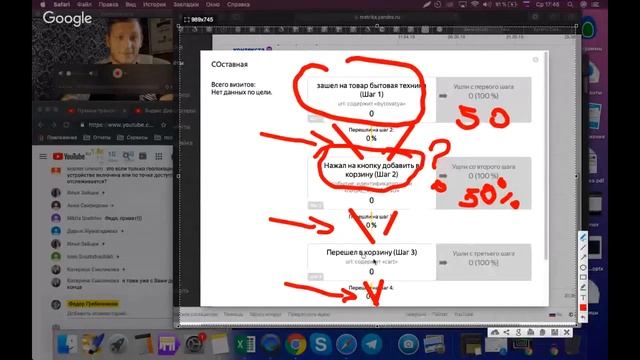Open the Справка menu
The image size is (640, 360).
(x=238, y=4)
